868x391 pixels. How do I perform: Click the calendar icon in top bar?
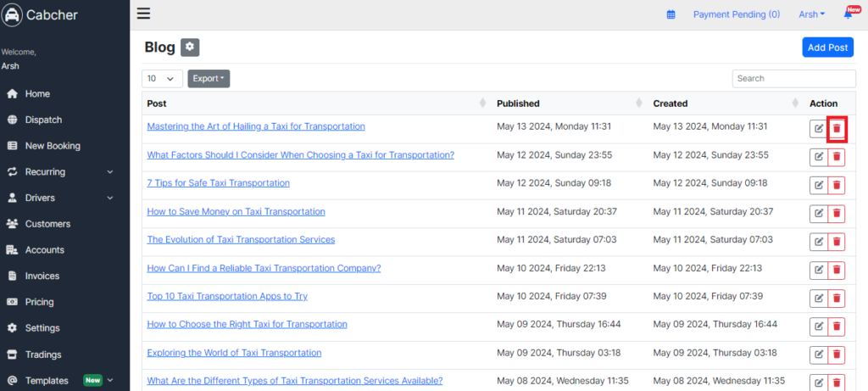coord(671,15)
